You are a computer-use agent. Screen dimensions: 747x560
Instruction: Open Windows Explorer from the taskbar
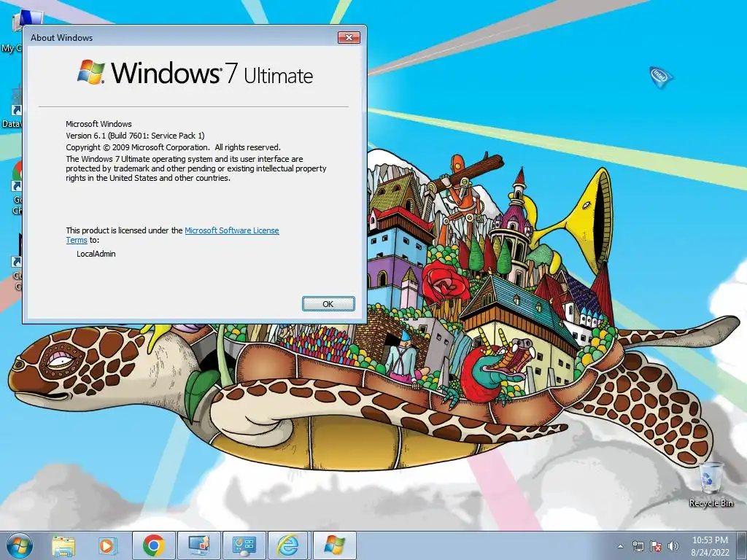click(x=63, y=545)
